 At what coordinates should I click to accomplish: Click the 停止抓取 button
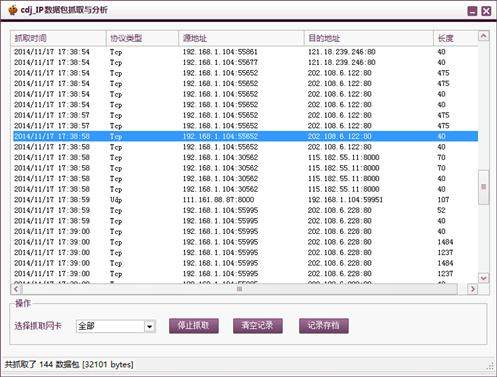pos(194,326)
